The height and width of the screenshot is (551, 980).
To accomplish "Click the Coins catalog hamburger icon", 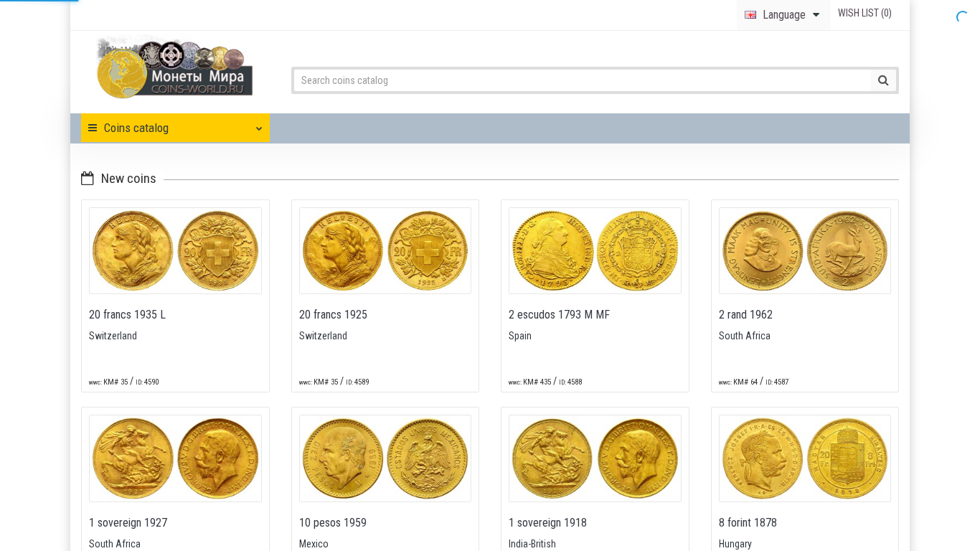I will coord(93,128).
